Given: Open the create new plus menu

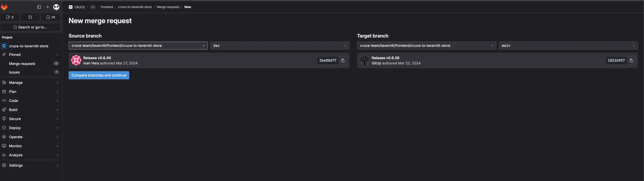Looking at the screenshot, I should click(47, 7).
